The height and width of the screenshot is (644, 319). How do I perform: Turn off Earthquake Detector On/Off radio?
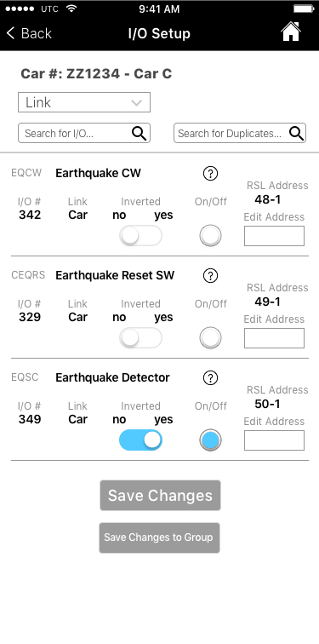click(210, 440)
